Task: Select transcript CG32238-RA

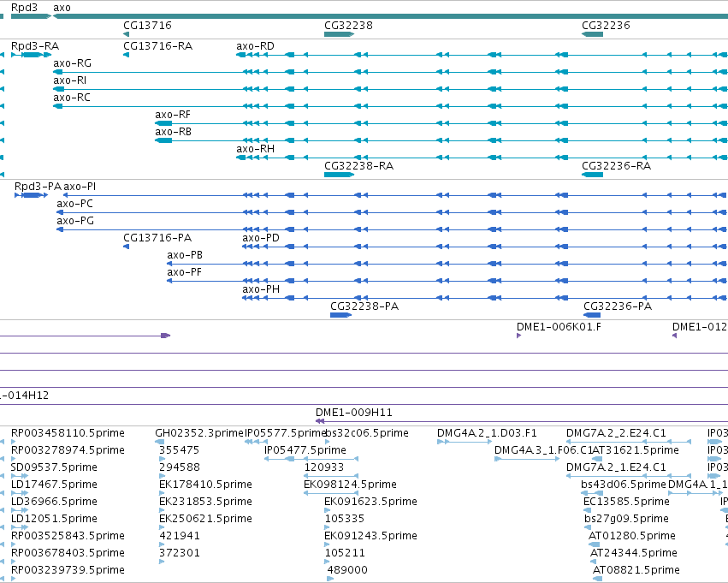Action: (x=359, y=166)
